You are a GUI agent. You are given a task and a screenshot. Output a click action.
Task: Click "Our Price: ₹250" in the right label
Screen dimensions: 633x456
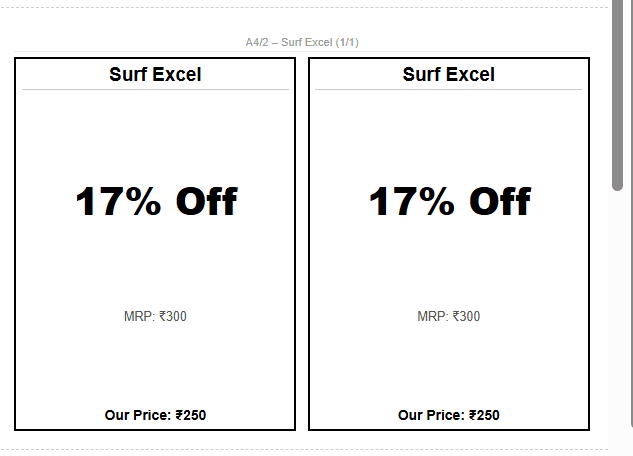coord(448,415)
